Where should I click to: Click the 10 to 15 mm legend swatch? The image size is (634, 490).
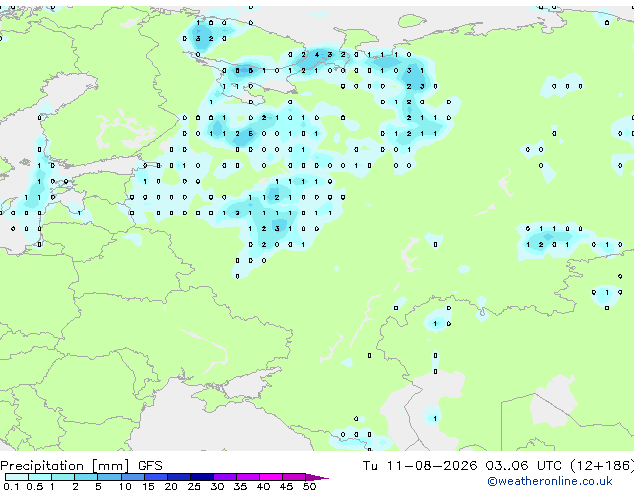tap(132, 477)
